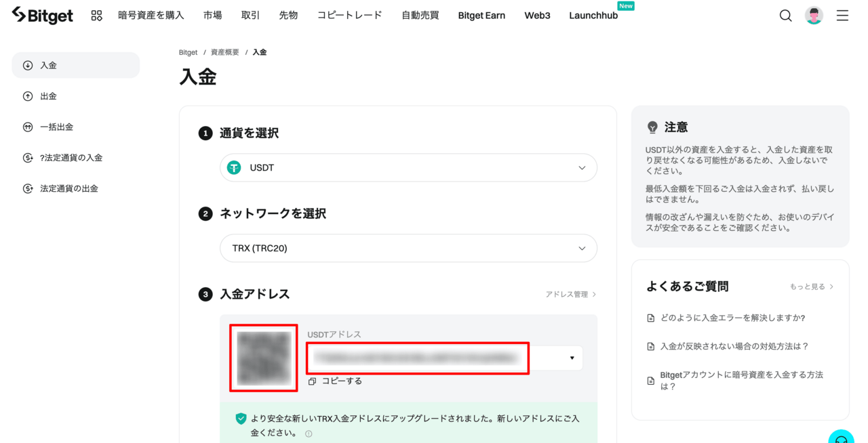Image resolution: width=868 pixels, height=443 pixels.
Task: Click the info icon after 金ください
Action: [309, 434]
